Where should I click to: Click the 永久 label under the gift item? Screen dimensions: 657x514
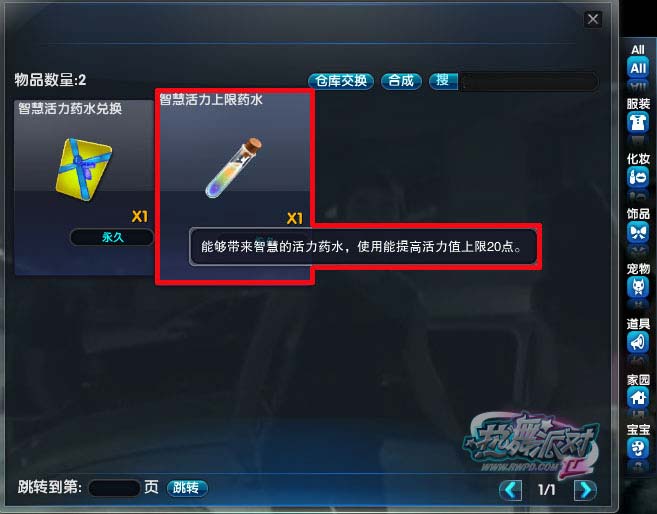[x=112, y=238]
